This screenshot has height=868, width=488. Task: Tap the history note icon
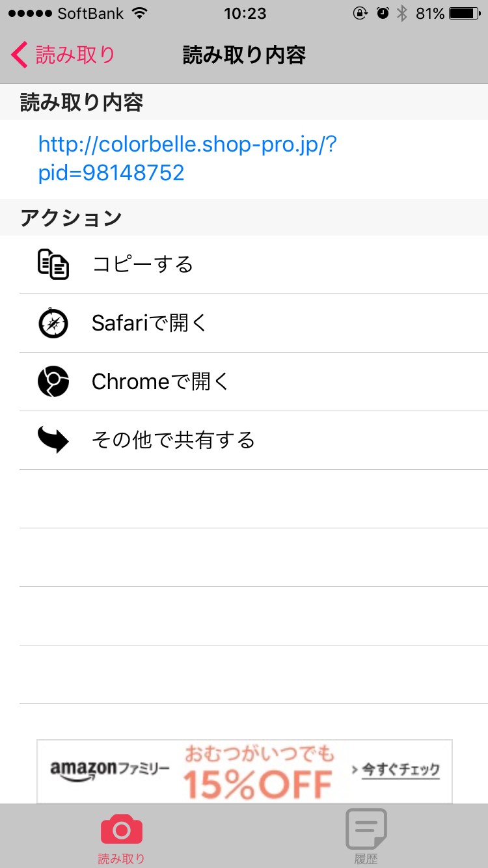pos(366,828)
